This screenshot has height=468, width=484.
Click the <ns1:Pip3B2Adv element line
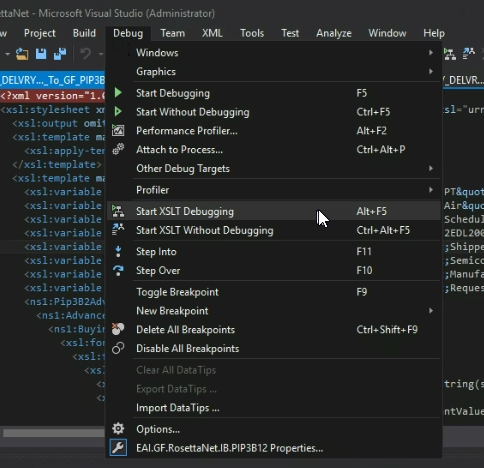(x=65, y=302)
